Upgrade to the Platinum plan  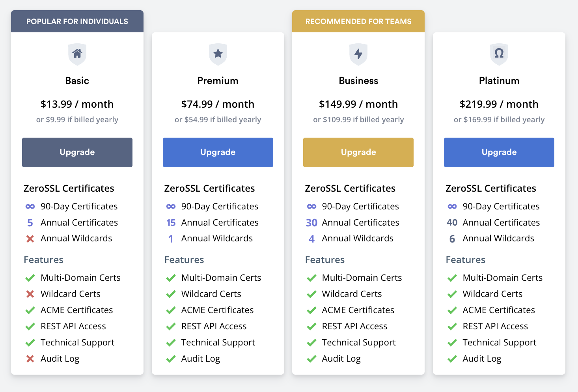[x=499, y=152]
